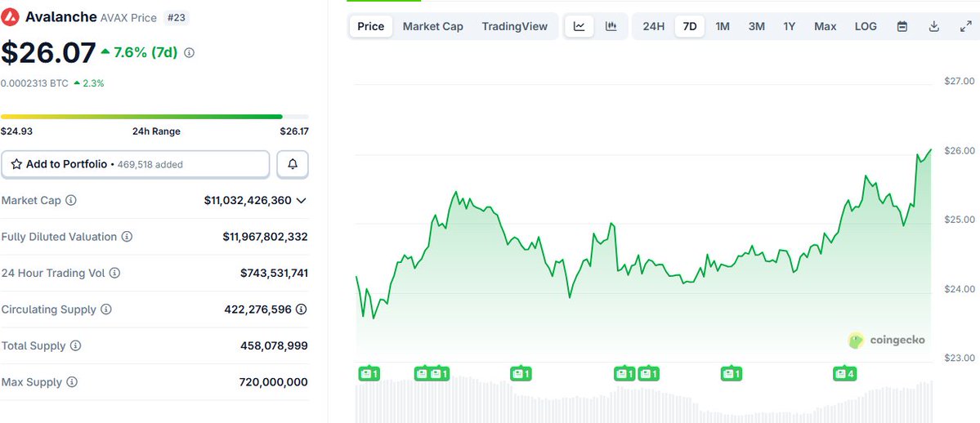Click news marker labeled 4
The height and width of the screenshot is (423, 980).
click(844, 374)
